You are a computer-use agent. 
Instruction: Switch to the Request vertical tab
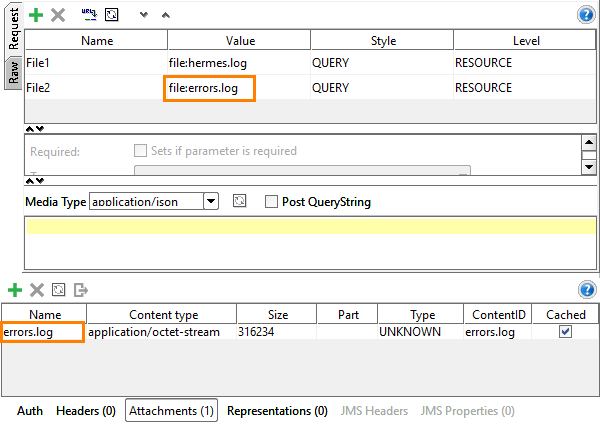tap(13, 29)
